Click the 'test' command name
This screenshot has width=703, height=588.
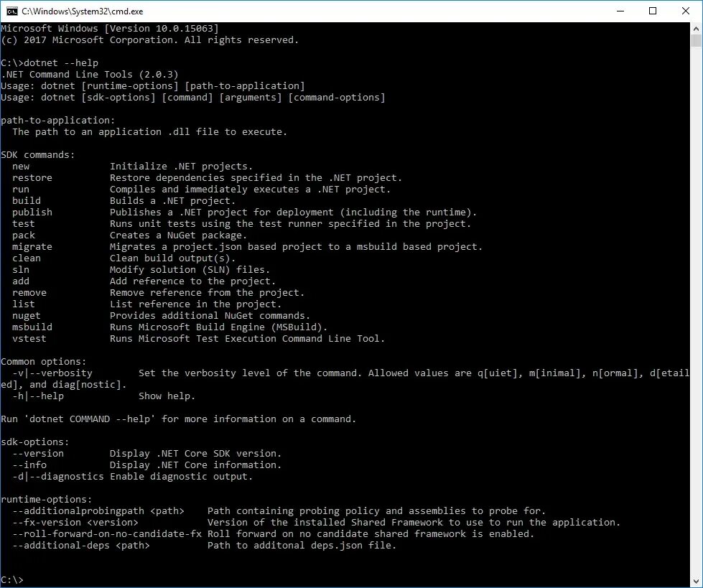[x=23, y=224]
